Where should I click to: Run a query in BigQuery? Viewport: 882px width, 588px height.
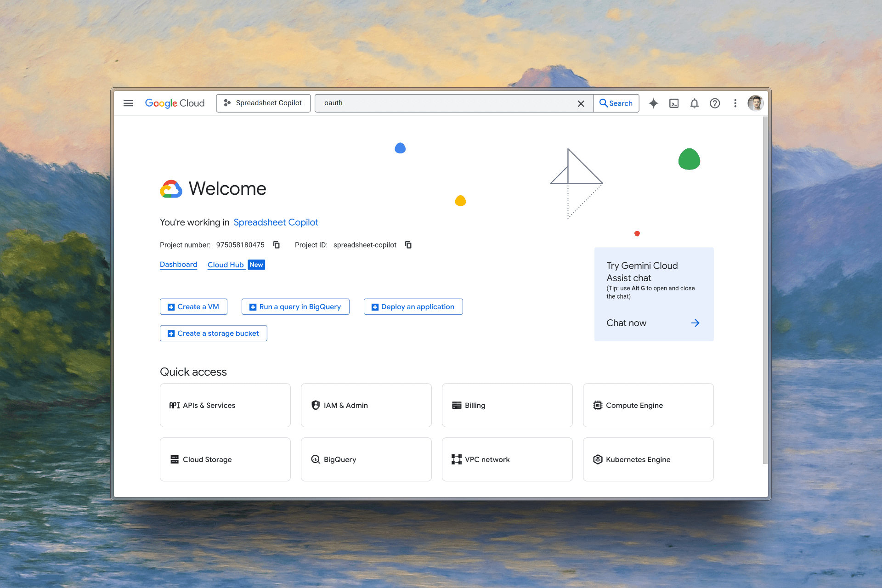[x=295, y=306]
